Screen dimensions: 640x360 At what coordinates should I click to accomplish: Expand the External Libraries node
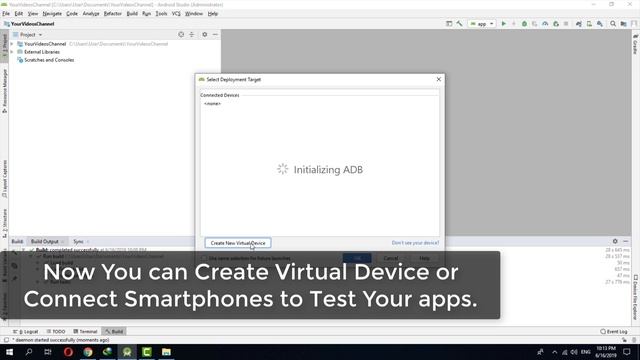(x=12, y=52)
